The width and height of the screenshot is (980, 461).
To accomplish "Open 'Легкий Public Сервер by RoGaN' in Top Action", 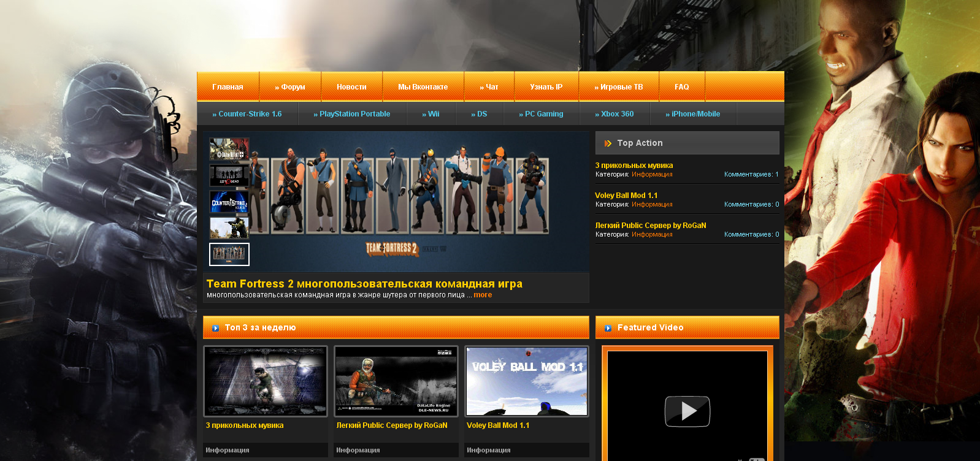I will [x=651, y=226].
